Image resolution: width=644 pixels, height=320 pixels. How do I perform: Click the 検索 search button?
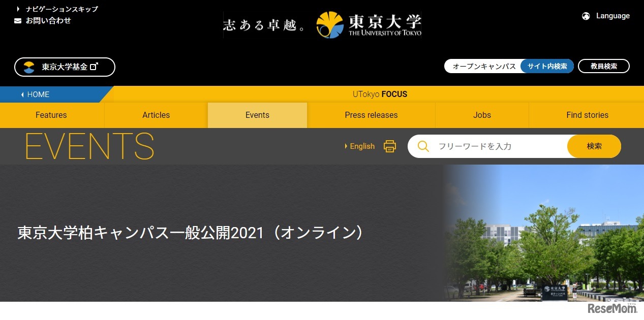coord(594,146)
